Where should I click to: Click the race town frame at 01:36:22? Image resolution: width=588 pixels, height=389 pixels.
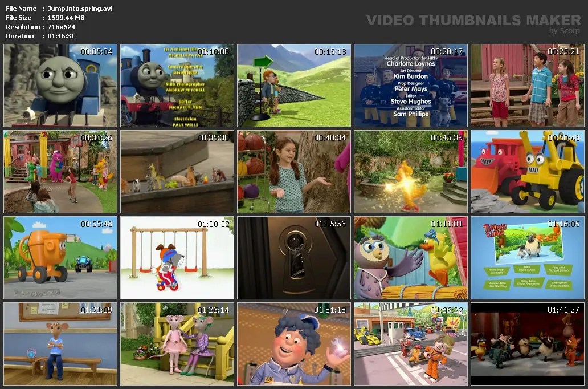pyautogui.click(x=411, y=344)
